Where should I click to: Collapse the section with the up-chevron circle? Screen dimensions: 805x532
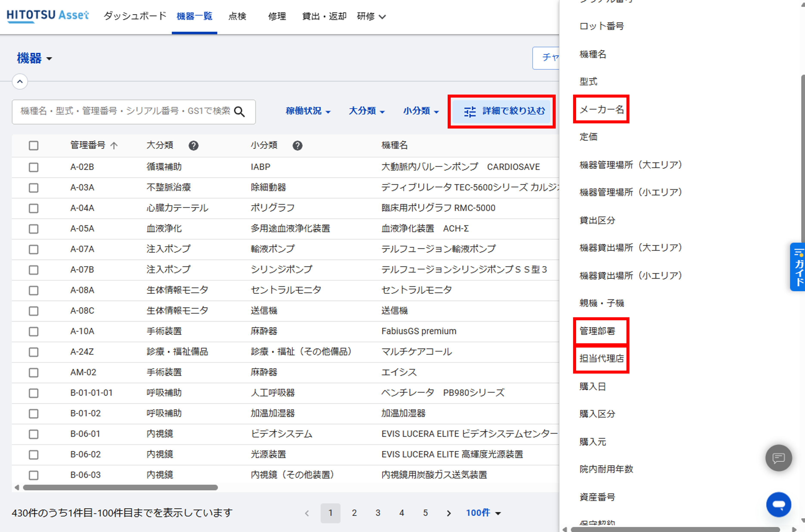point(20,81)
